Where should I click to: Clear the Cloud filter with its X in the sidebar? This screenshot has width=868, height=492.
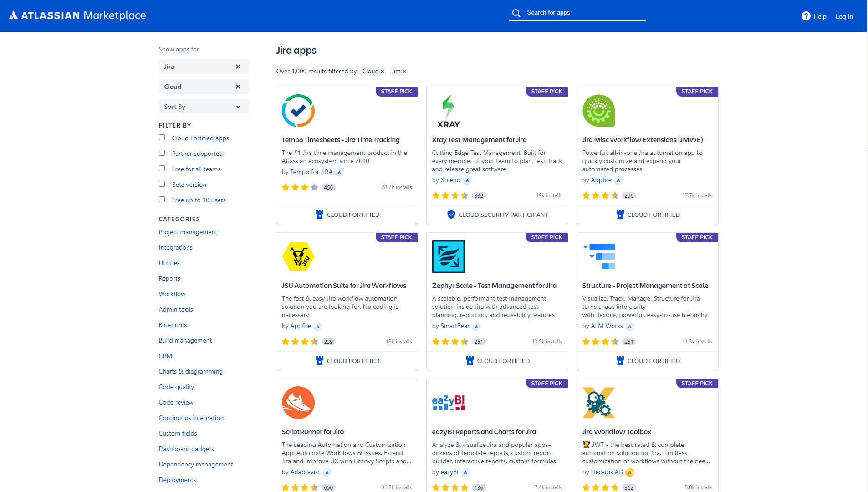point(238,87)
